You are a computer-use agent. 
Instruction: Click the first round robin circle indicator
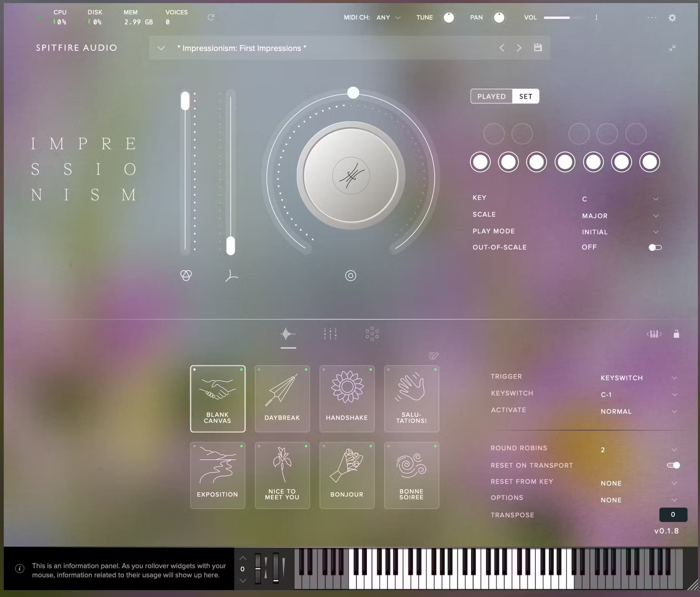480,162
